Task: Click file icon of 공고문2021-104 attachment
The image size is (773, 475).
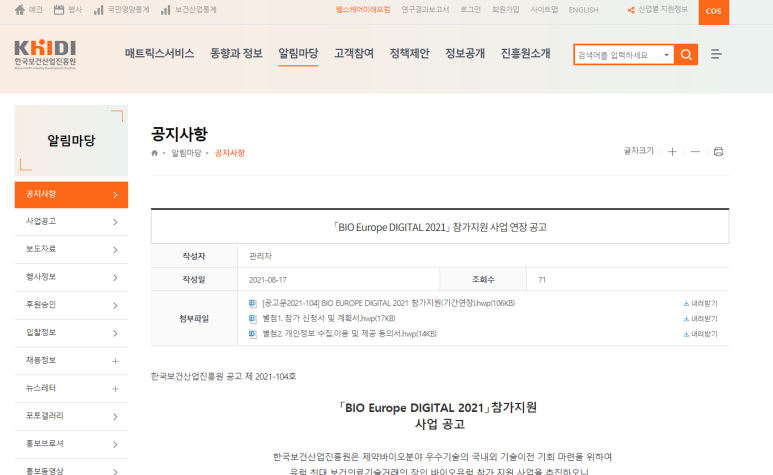Action: pyautogui.click(x=253, y=304)
